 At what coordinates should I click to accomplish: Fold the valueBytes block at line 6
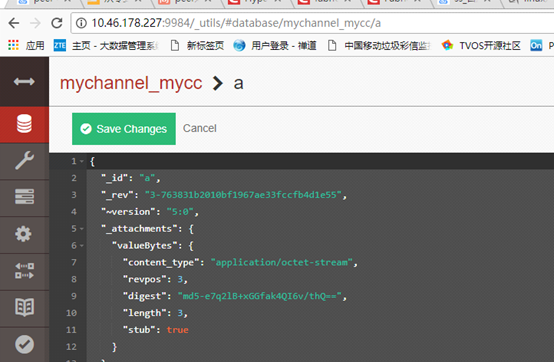(82, 246)
